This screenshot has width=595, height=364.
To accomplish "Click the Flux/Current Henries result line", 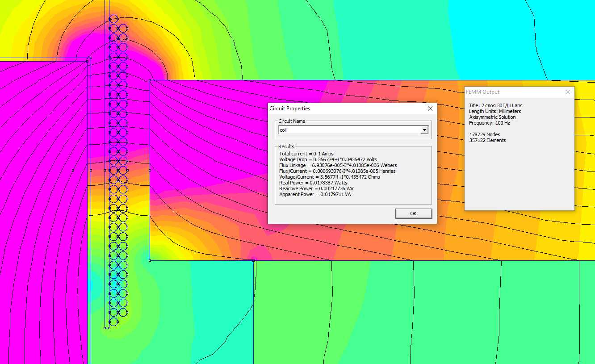I will coord(337,171).
